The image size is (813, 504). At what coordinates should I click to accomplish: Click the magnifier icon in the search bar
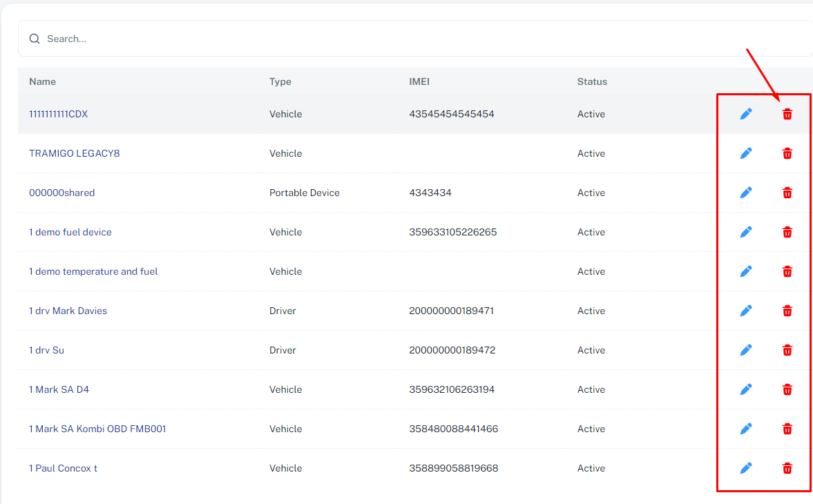click(x=35, y=39)
